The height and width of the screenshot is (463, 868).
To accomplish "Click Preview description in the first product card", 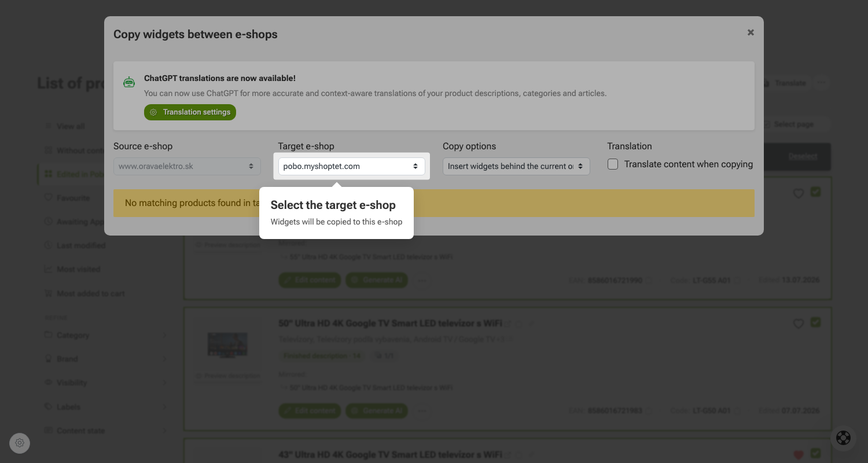I will (x=227, y=245).
